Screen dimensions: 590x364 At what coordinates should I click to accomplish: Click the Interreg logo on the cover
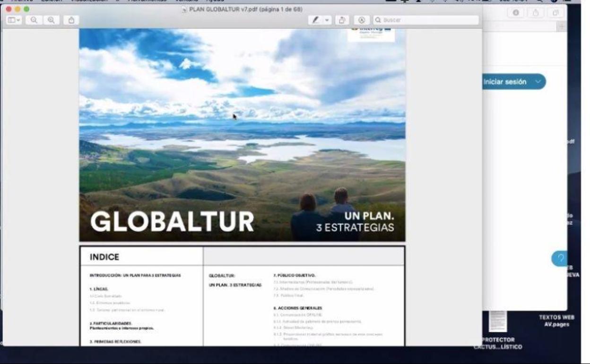click(x=371, y=35)
